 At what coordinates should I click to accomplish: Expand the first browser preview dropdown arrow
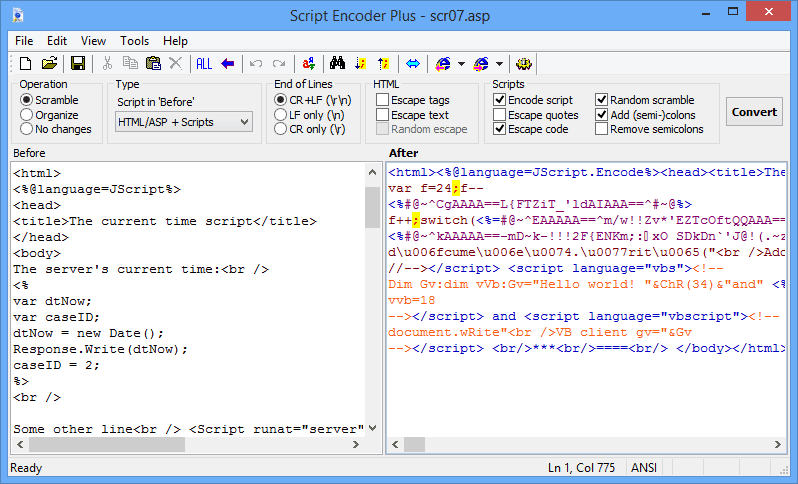[x=461, y=64]
